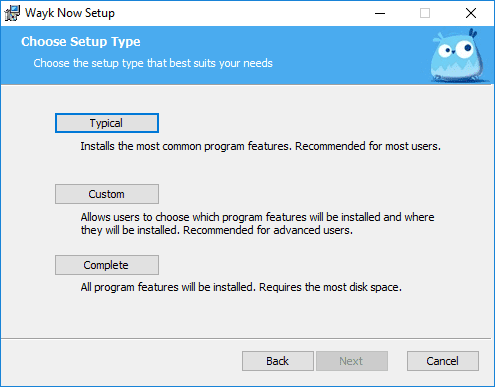Click the blue owl mascot logo
This screenshot has height=387, width=495.
[457, 56]
